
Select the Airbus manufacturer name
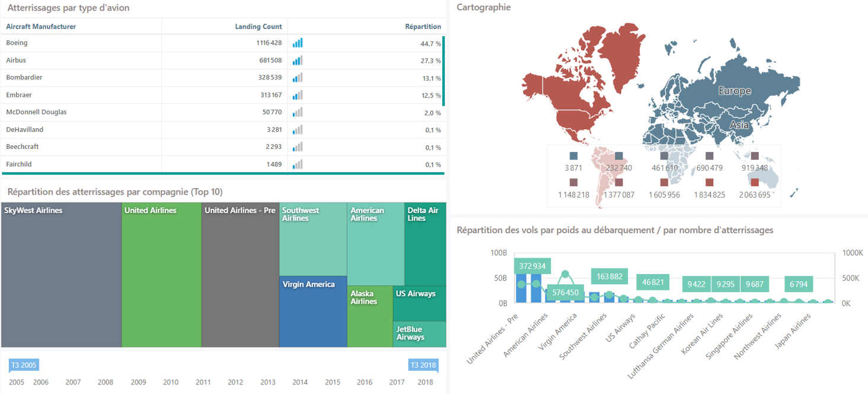click(16, 60)
